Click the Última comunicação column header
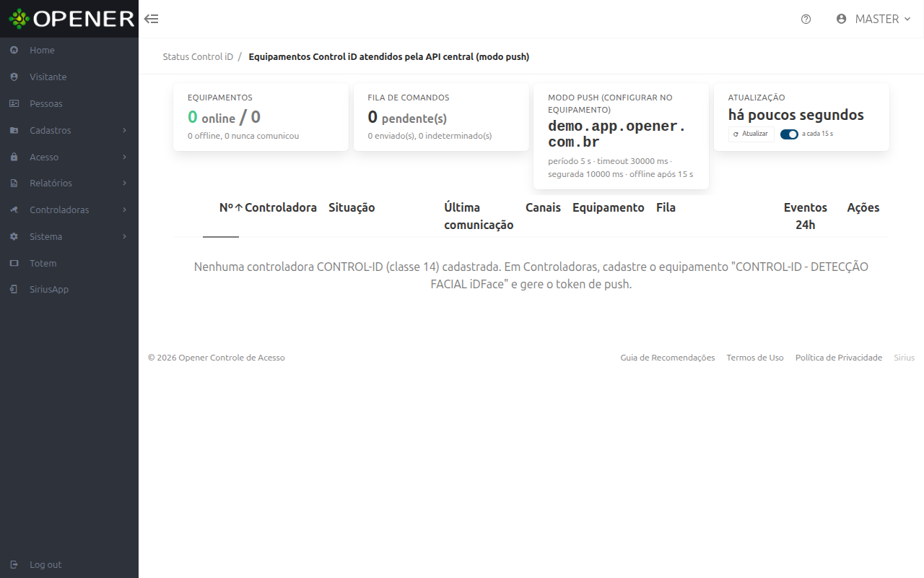 (x=479, y=216)
